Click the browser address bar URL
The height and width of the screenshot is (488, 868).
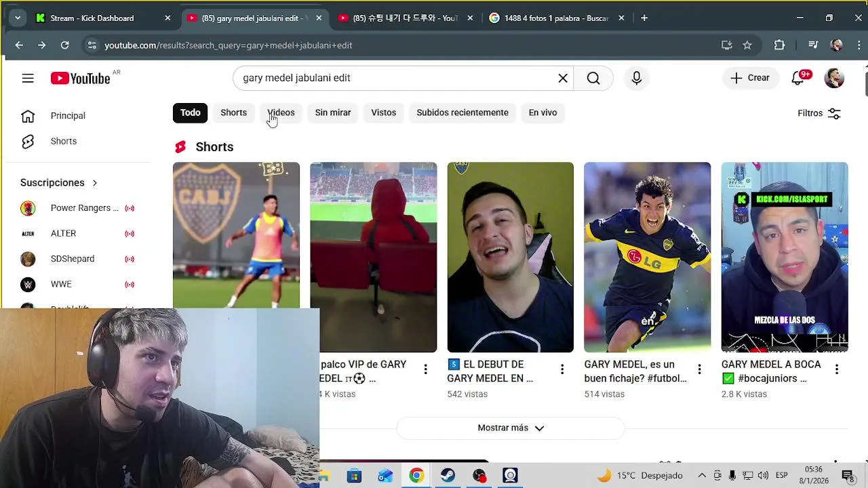click(x=228, y=45)
